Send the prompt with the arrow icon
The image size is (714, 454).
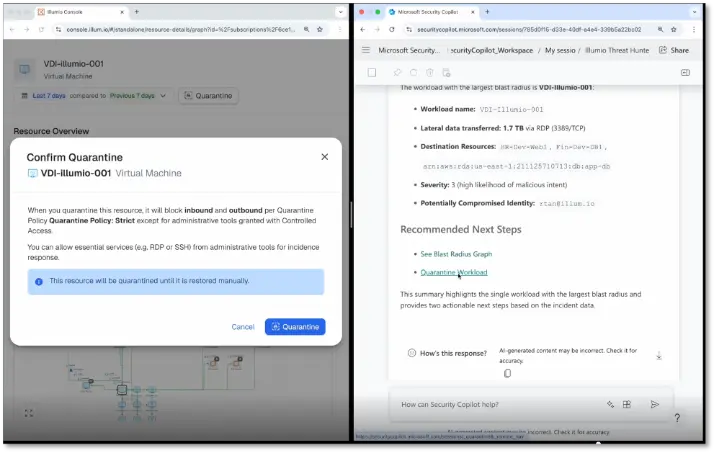point(655,404)
